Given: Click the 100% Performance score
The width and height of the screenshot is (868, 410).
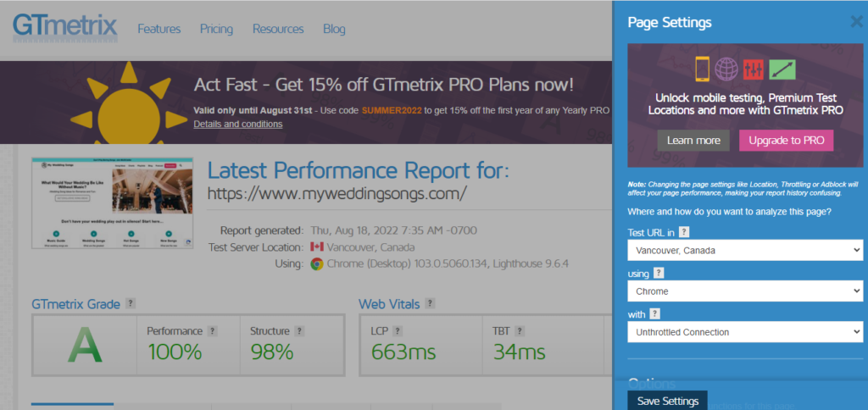Looking at the screenshot, I should coord(175,352).
